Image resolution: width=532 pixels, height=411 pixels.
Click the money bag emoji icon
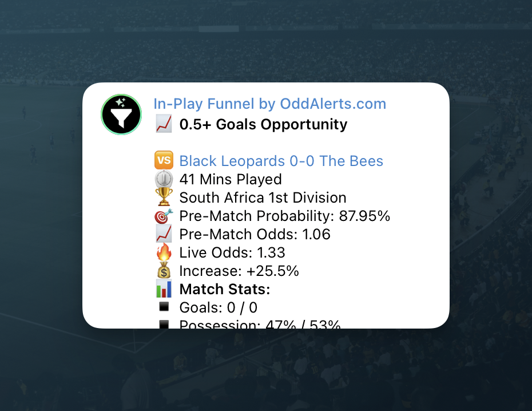point(164,271)
